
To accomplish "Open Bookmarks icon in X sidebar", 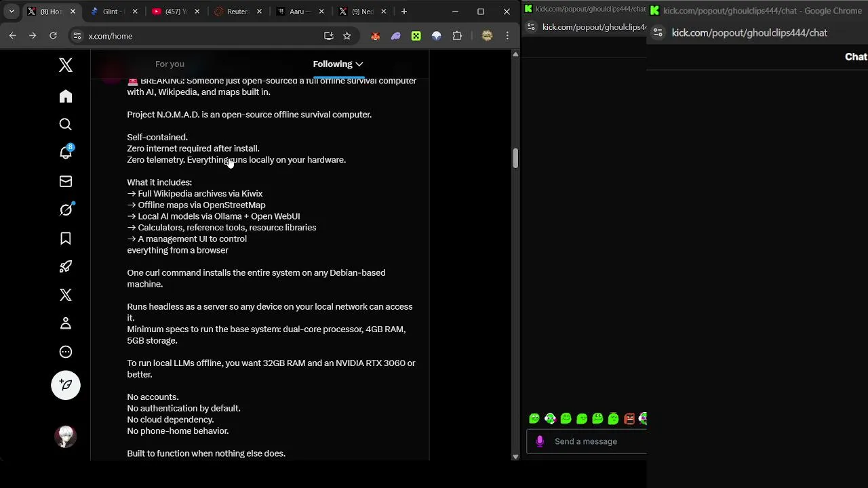I will coord(66,238).
